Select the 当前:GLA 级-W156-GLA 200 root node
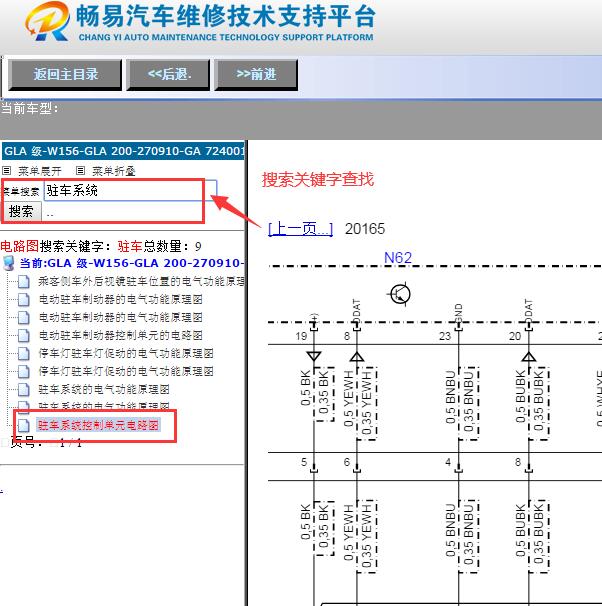602x606 pixels. coord(132,263)
